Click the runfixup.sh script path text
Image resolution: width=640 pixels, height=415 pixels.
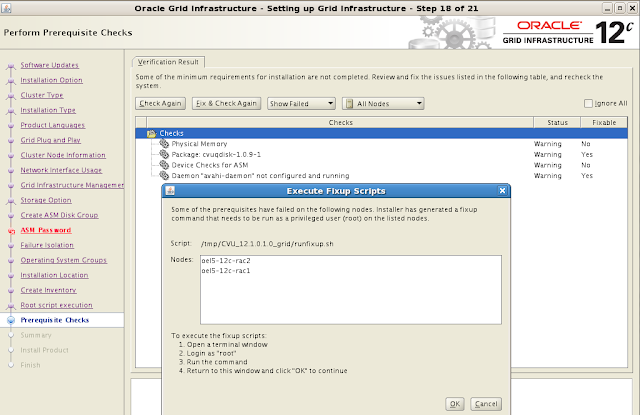tap(267, 244)
